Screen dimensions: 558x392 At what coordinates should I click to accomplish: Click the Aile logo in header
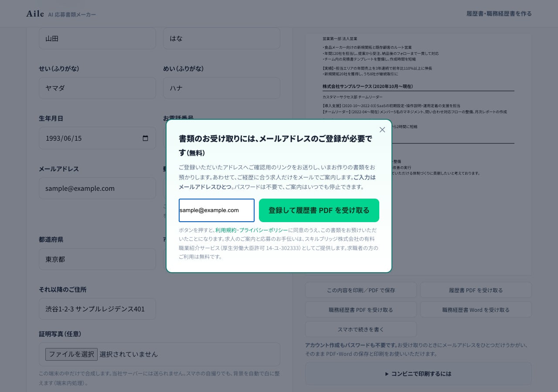click(35, 14)
